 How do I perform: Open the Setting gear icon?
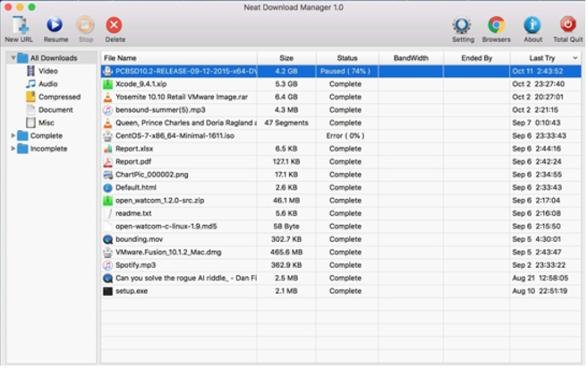click(x=462, y=26)
